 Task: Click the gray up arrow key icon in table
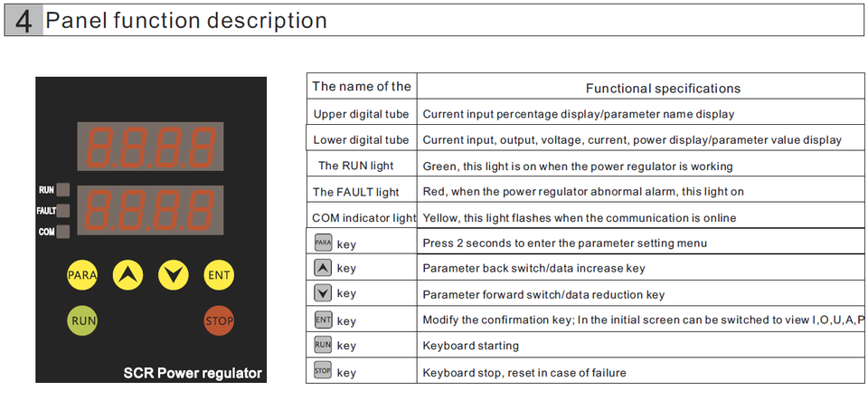323,268
